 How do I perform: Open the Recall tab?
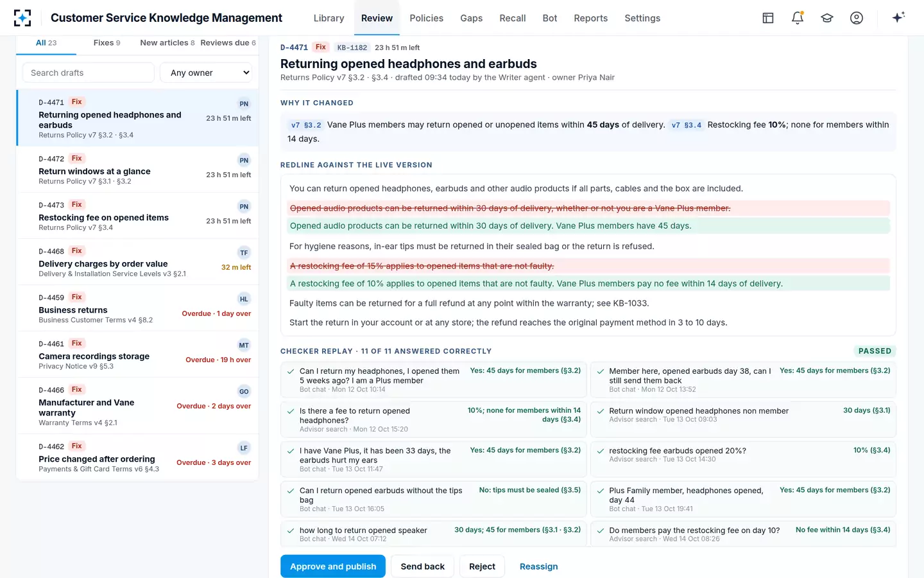(513, 18)
